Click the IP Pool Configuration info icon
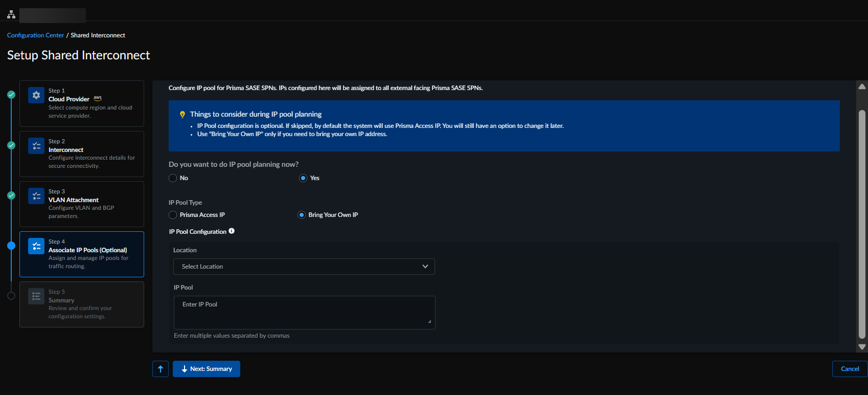This screenshot has width=868, height=395. [232, 231]
